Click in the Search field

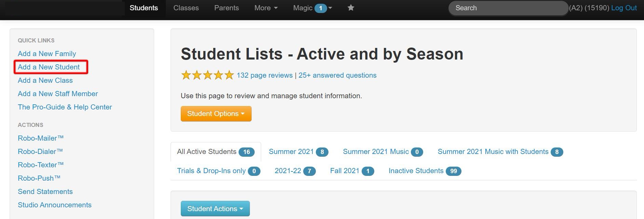pos(508,8)
